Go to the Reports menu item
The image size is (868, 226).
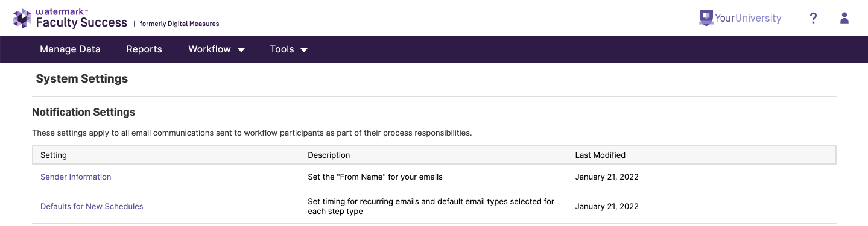[x=144, y=49]
